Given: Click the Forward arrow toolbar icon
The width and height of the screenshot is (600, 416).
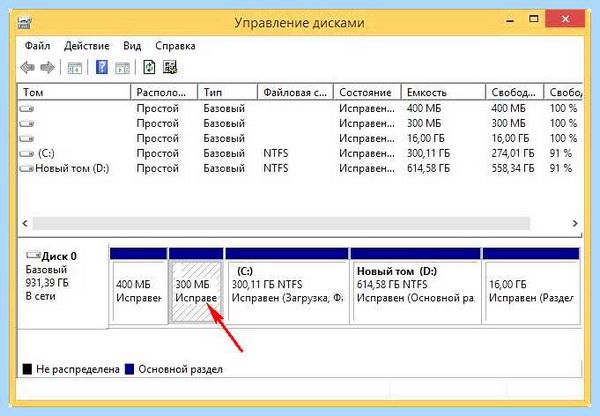Looking at the screenshot, I should pyautogui.click(x=47, y=68).
